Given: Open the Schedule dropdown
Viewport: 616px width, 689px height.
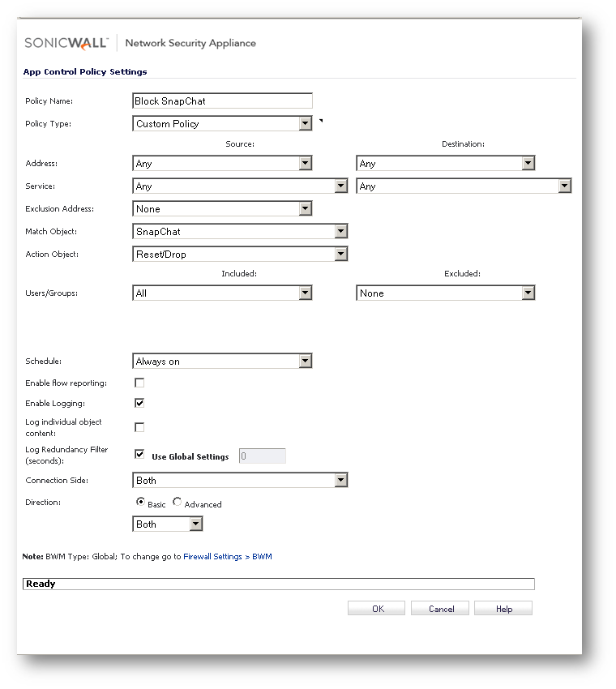Looking at the screenshot, I should tap(222, 362).
